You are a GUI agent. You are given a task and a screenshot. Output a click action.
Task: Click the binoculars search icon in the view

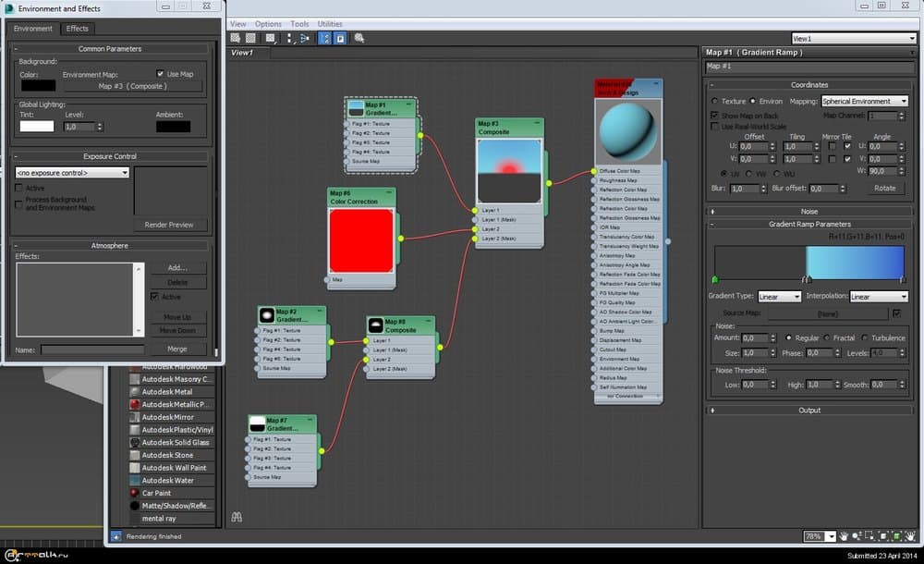[x=237, y=518]
